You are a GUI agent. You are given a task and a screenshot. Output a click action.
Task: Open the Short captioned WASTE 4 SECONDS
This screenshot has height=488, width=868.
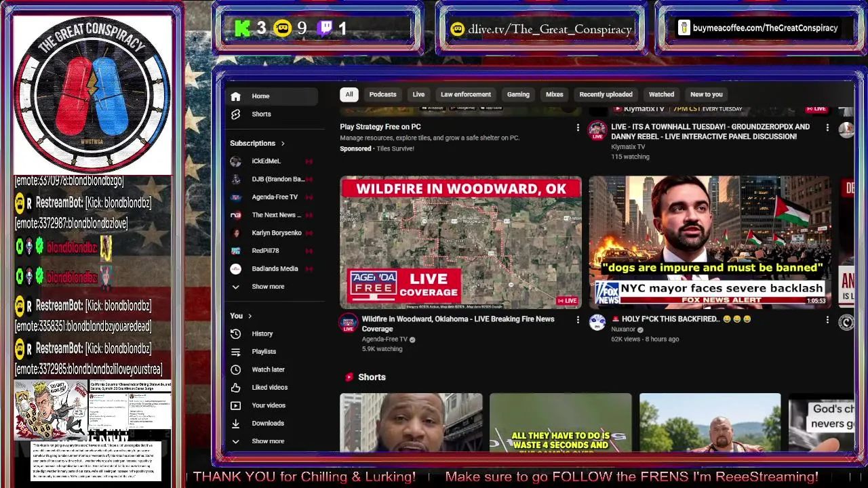click(x=560, y=423)
